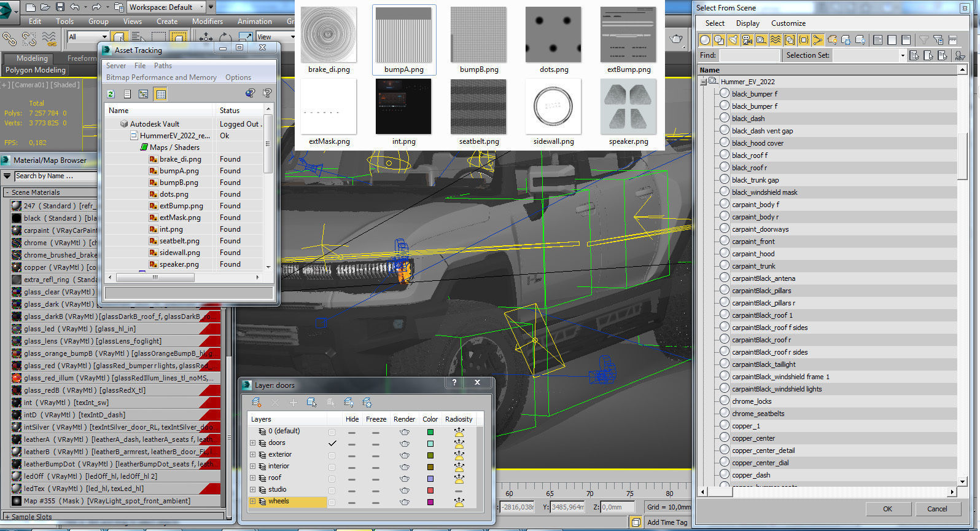Create a new layer in the Layer dialog
Screen dimensions: 980x531
pyautogui.click(x=257, y=403)
